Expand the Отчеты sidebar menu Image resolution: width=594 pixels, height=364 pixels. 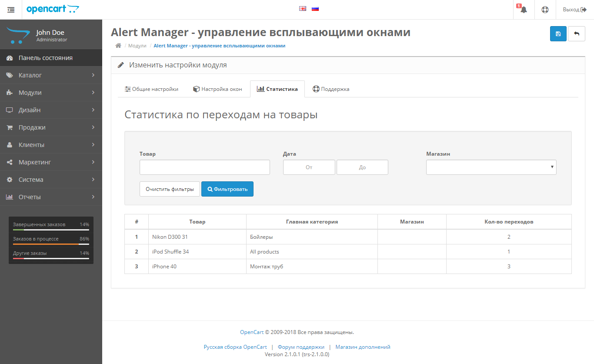point(51,197)
